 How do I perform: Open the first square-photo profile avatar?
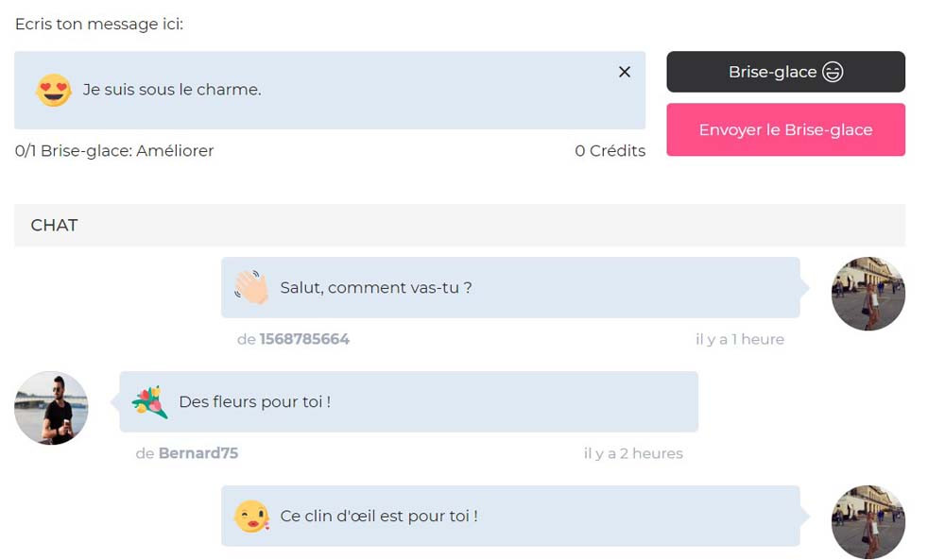(x=868, y=294)
